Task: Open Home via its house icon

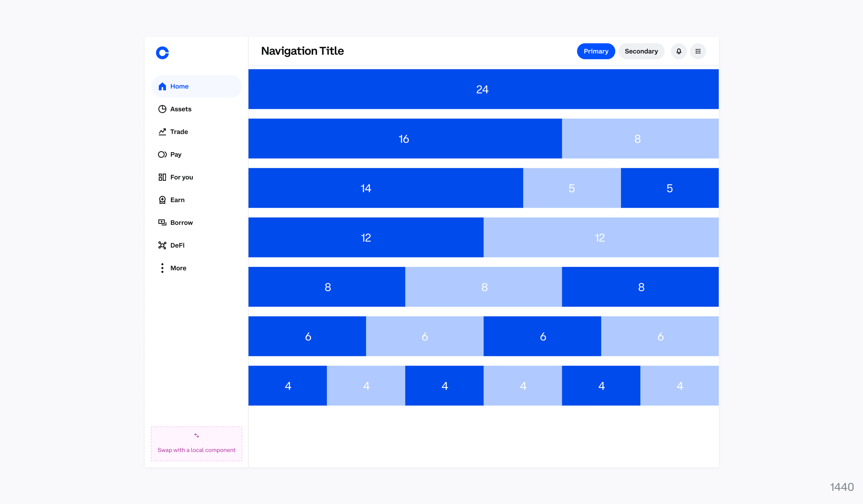Action: 162,86
